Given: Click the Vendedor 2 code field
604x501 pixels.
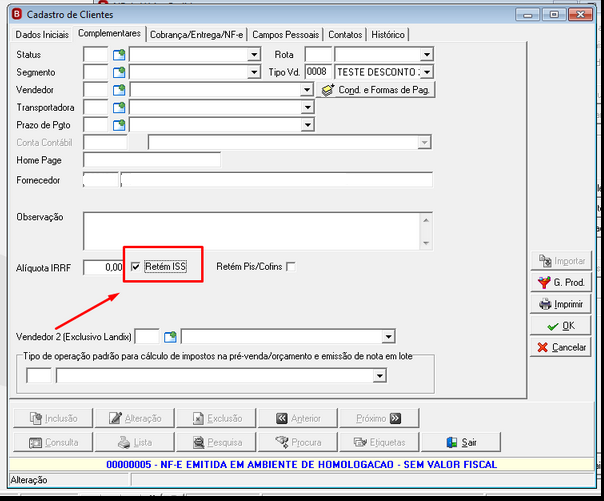Looking at the screenshot, I should click(147, 337).
